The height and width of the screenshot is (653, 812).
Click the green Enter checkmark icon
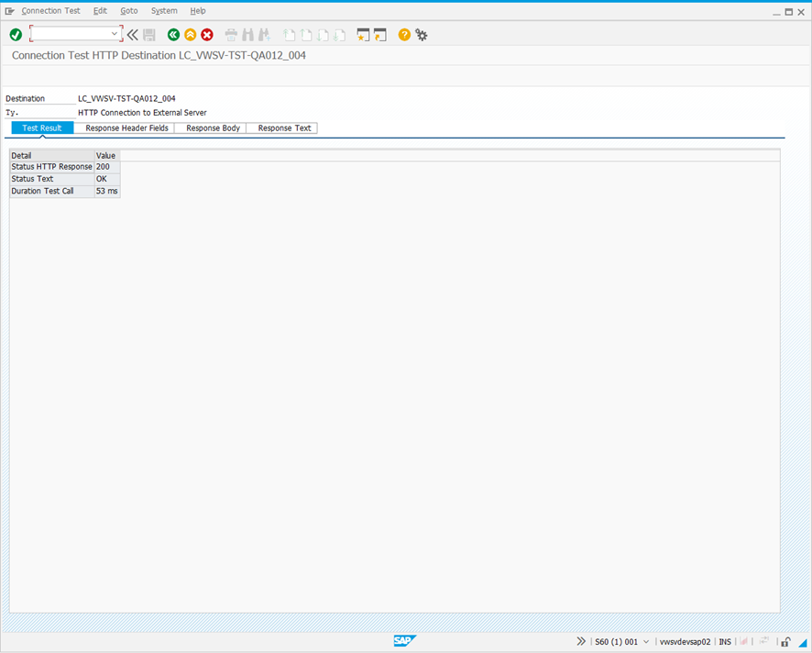click(16, 35)
